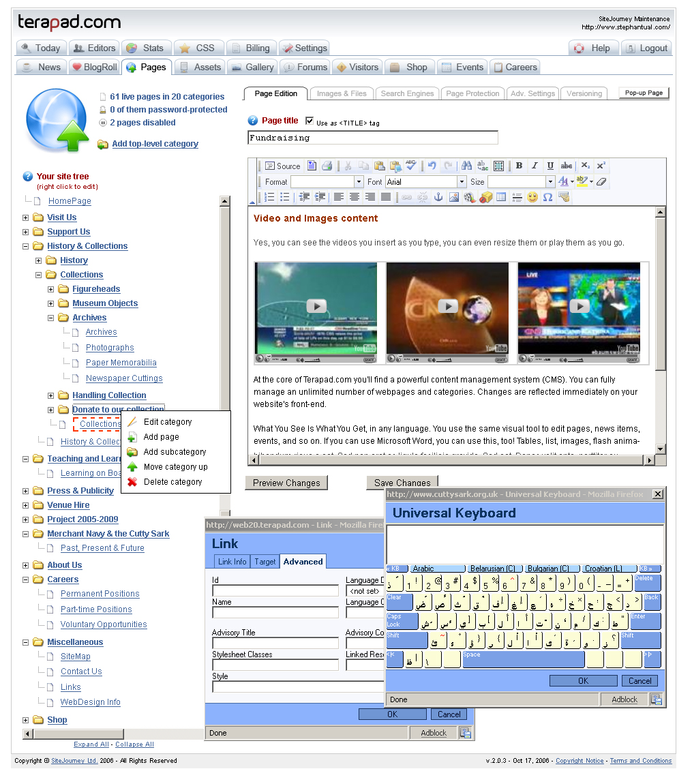This screenshot has height=784, width=692.
Task: Apply Italic formatting
Action: pos(535,166)
